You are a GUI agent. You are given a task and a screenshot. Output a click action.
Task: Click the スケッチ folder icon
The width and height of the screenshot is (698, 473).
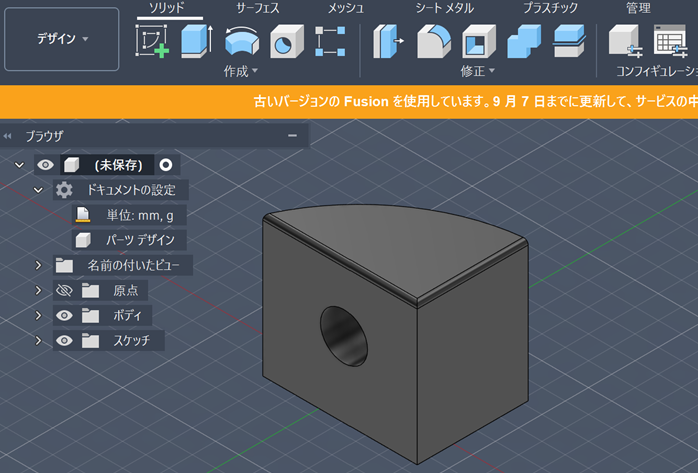point(90,340)
